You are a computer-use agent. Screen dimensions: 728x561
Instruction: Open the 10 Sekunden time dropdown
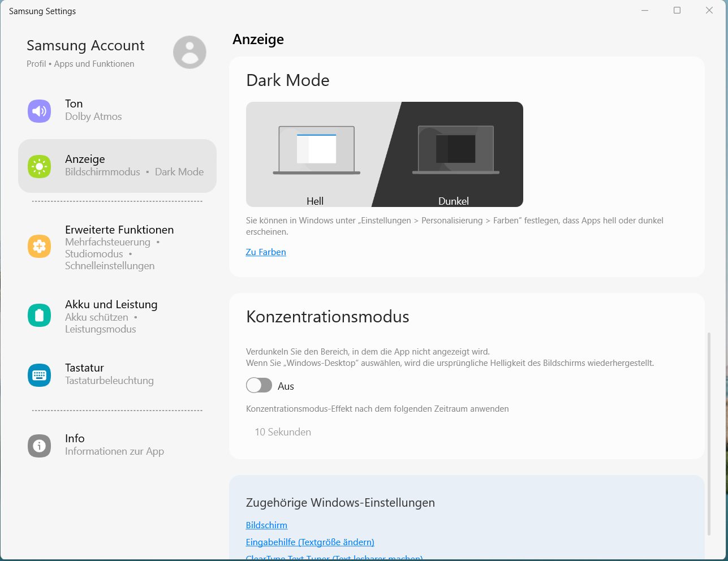(283, 432)
